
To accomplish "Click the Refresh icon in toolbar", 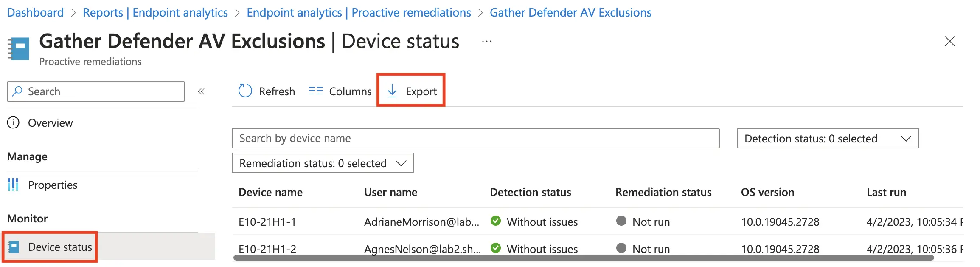I will (x=245, y=91).
